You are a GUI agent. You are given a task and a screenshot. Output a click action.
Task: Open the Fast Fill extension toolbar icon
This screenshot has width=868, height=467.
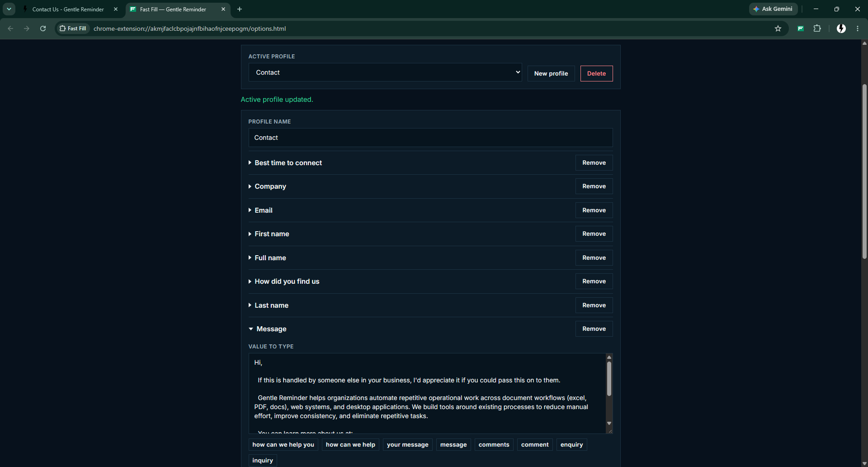[801, 29]
